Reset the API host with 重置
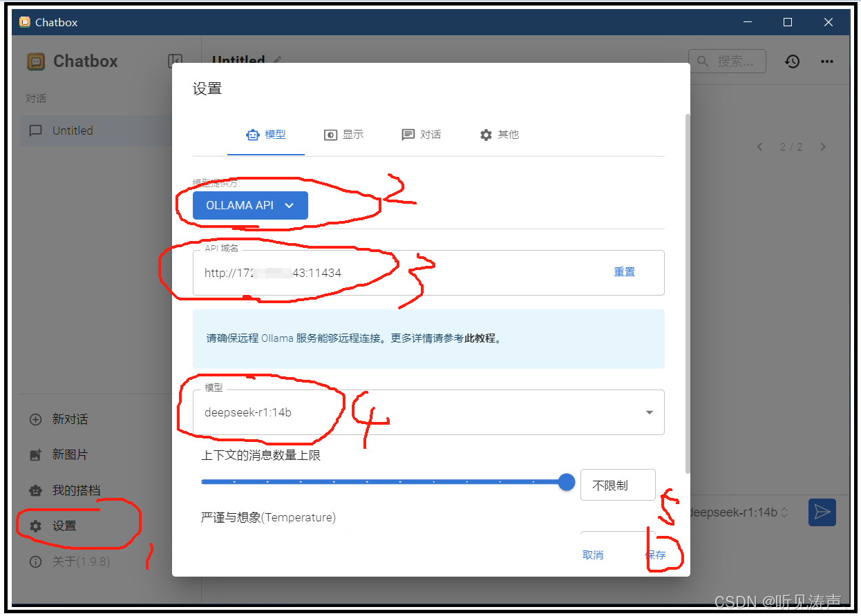This screenshot has width=861, height=616. pos(624,272)
